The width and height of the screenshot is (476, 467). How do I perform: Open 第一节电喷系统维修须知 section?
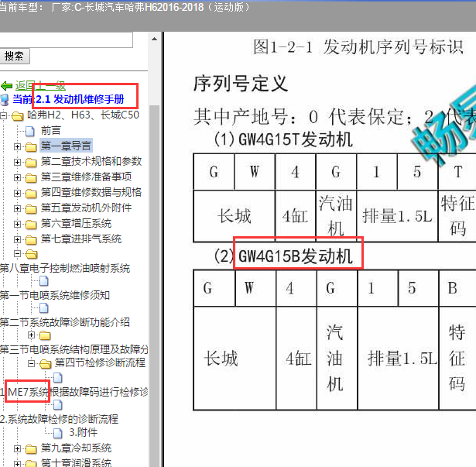55,295
